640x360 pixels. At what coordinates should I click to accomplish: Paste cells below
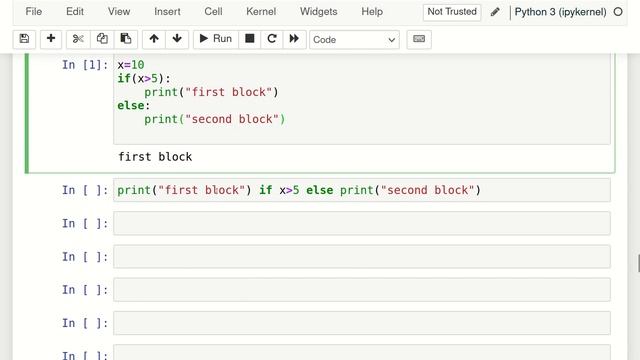[x=126, y=39]
